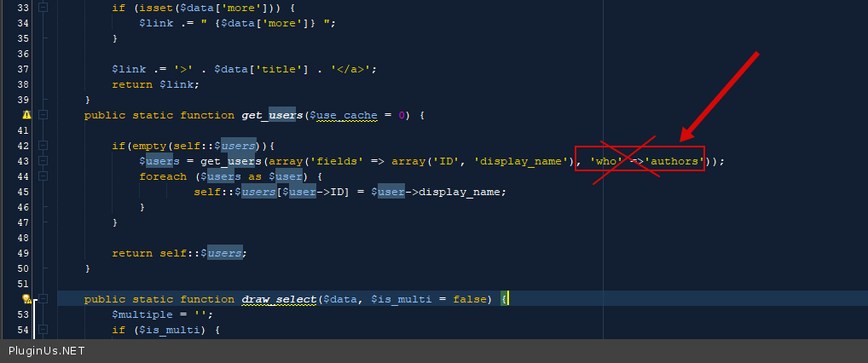868x363 pixels.
Task: Click the lightbulb hint icon beside draw_select function
Action: pos(26,299)
